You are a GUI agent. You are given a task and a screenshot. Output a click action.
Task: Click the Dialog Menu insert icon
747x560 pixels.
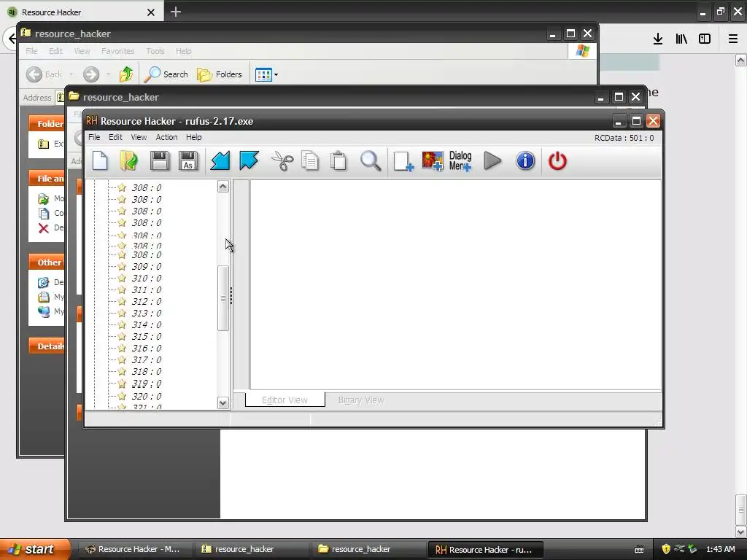[x=460, y=161]
